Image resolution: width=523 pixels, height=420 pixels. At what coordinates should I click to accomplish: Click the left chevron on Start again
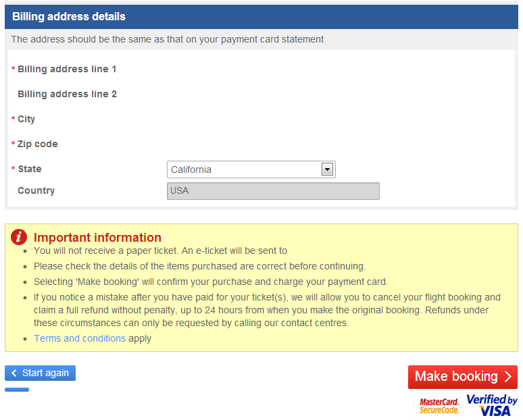[x=14, y=373]
